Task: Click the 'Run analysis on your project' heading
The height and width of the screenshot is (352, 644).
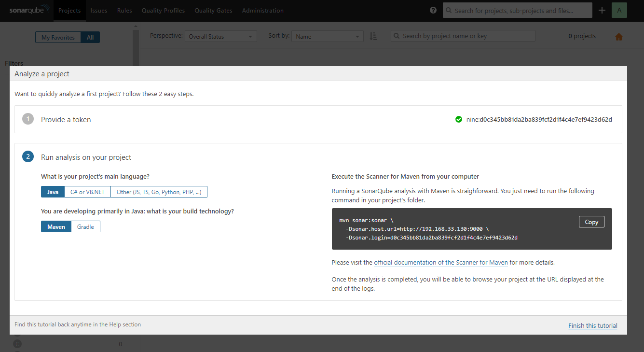Action: tap(86, 157)
